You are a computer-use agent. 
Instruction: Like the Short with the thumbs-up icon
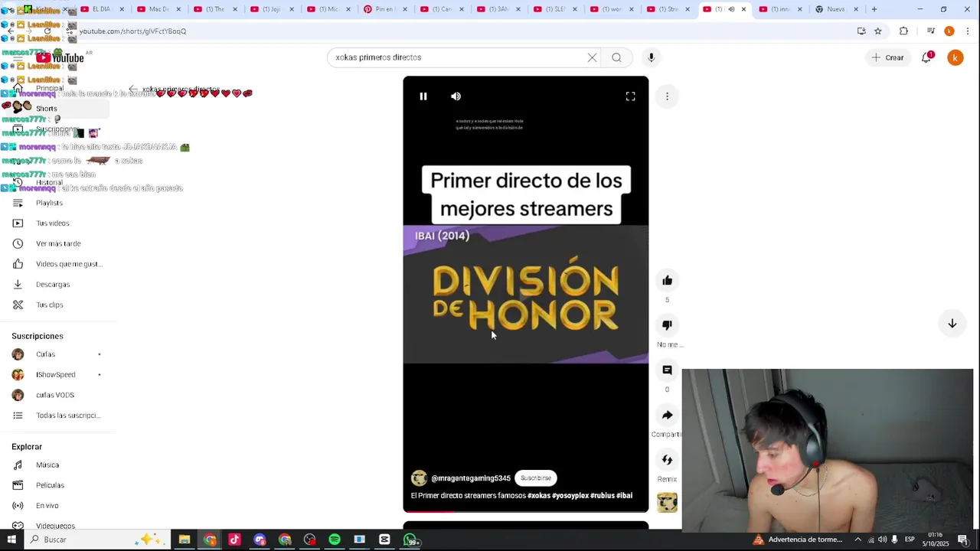click(667, 281)
